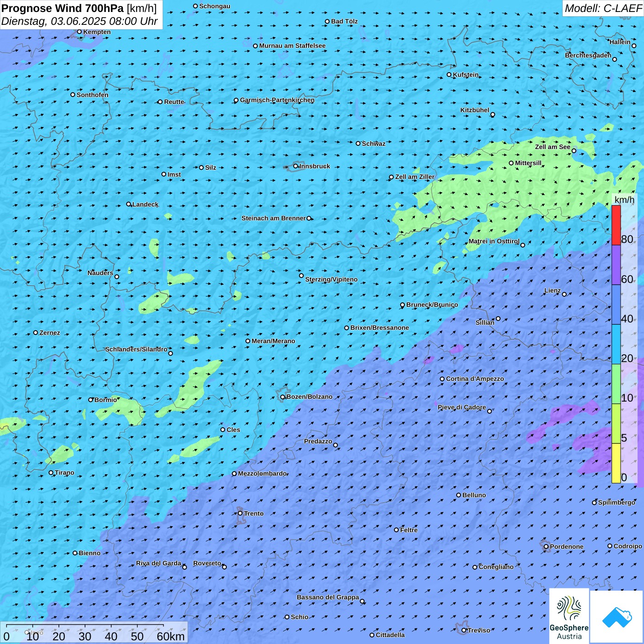Click the Tirano city marker

[51, 472]
